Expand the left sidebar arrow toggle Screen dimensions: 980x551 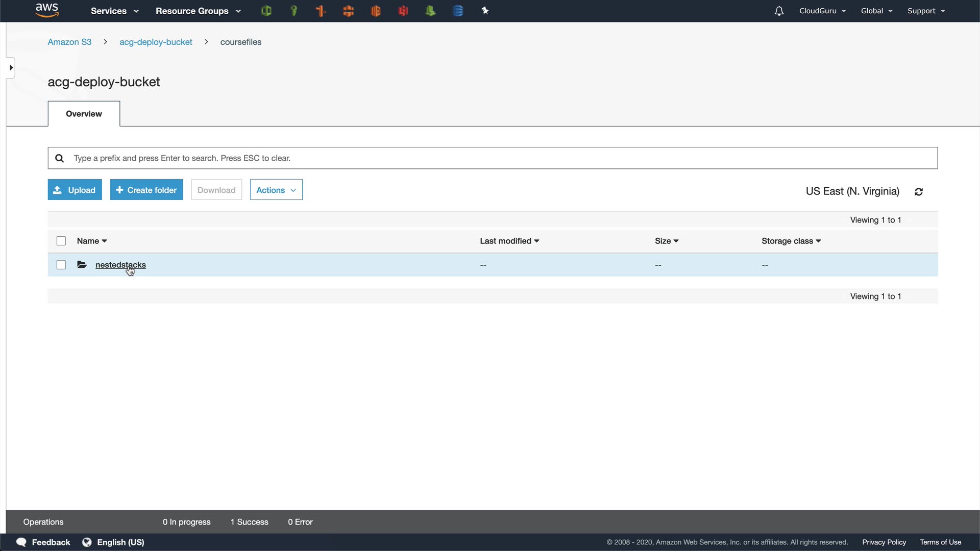(11, 67)
